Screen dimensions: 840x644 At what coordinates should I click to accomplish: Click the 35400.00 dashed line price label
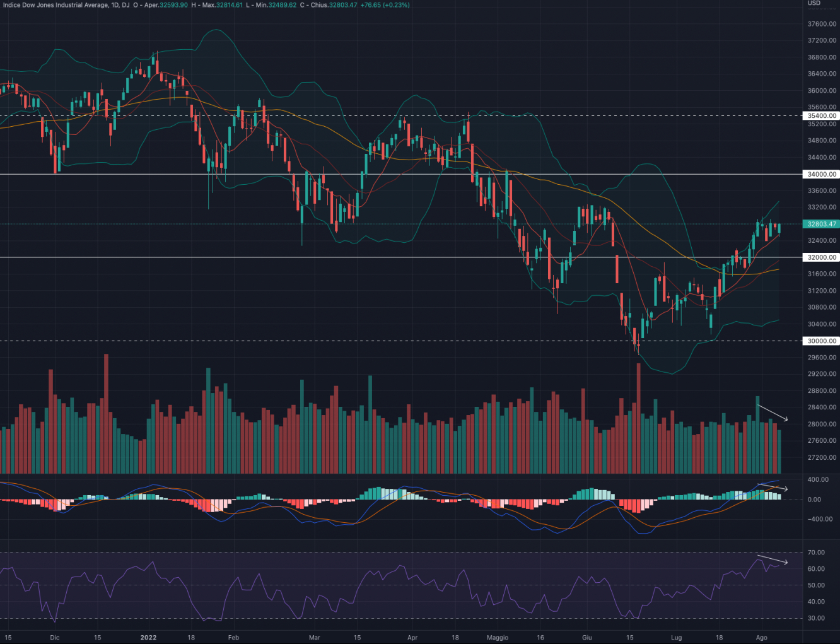click(x=820, y=116)
